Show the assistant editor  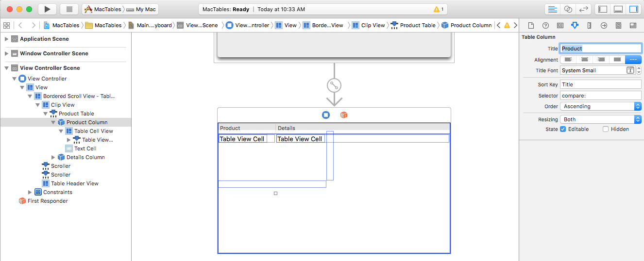click(x=567, y=9)
